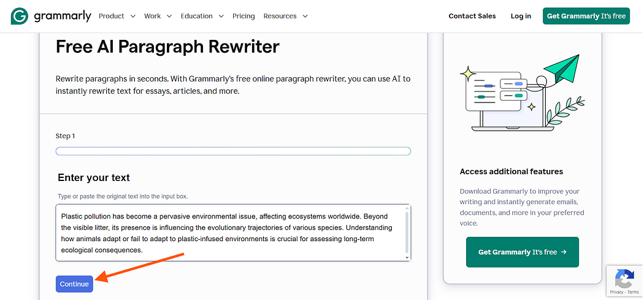Click the sidebar Get Grammarly It's free button
Screen dimensions: 644x300
tap(523, 252)
